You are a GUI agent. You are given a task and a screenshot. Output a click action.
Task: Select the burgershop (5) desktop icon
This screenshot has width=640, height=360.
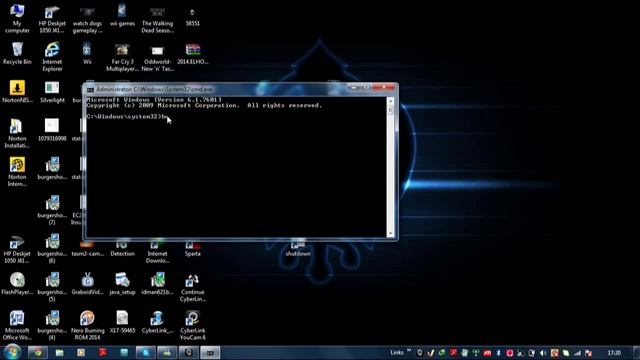point(52,287)
